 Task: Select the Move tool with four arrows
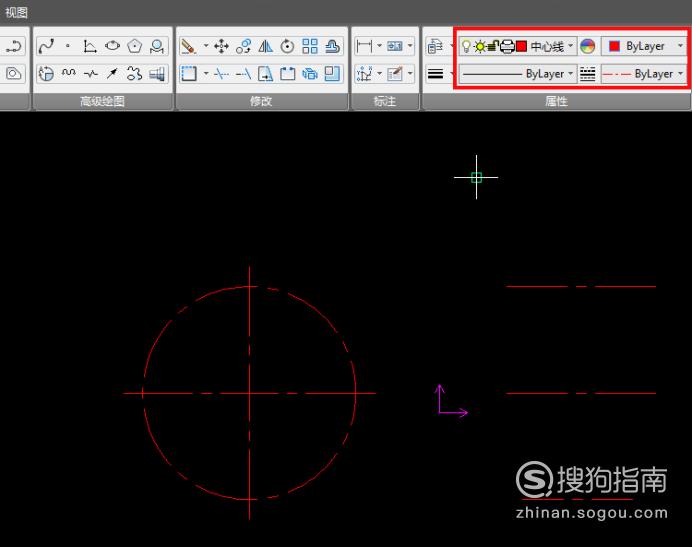(221, 46)
